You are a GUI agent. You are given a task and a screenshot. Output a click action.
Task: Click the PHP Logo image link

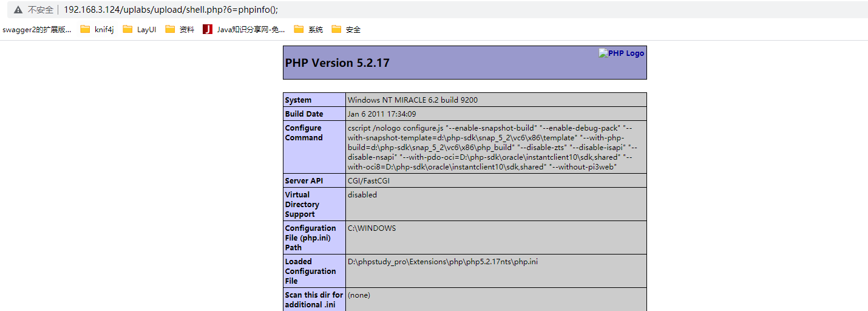[622, 53]
